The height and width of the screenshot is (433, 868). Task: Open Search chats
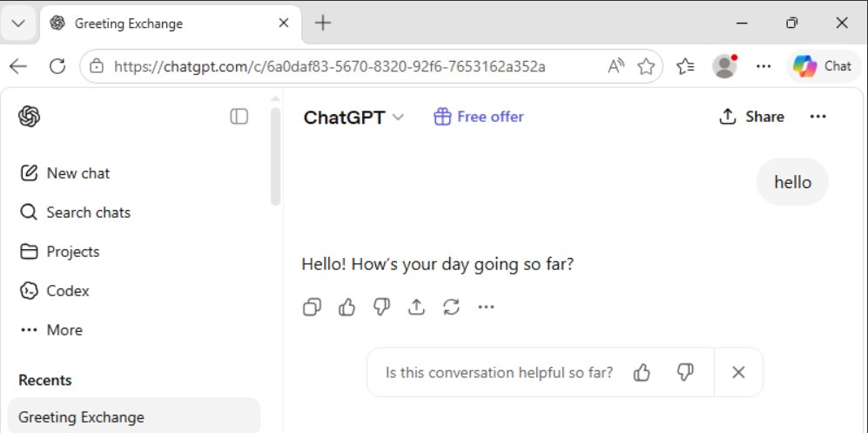click(x=75, y=213)
